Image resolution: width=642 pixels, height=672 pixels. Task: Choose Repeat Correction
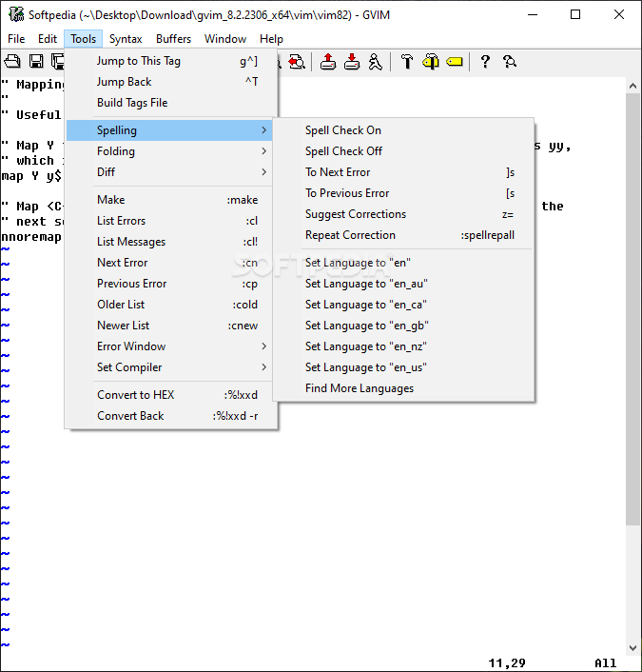pos(403,235)
